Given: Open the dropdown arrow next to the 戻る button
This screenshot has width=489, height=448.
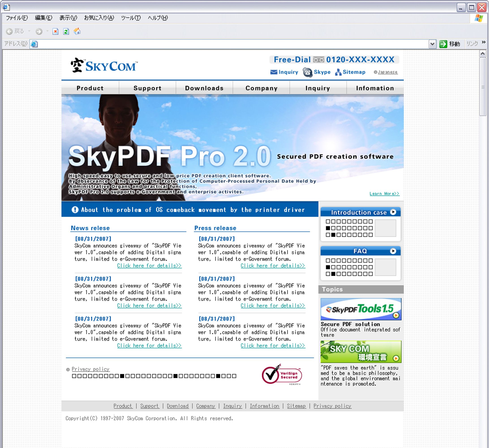Looking at the screenshot, I should [x=29, y=32].
